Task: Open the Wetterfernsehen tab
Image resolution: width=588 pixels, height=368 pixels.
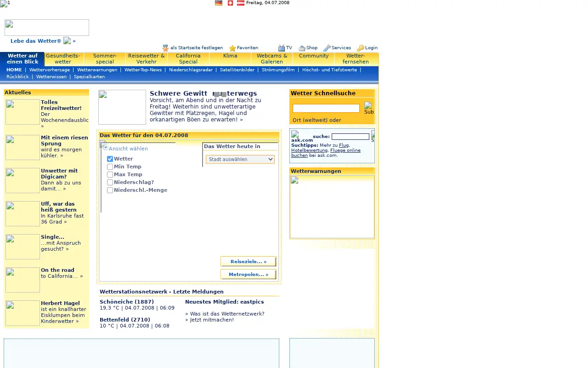Action: click(356, 59)
